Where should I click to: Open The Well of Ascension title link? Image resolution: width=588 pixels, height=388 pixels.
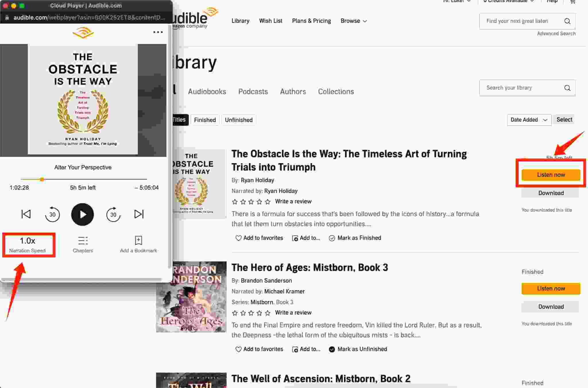coord(321,379)
